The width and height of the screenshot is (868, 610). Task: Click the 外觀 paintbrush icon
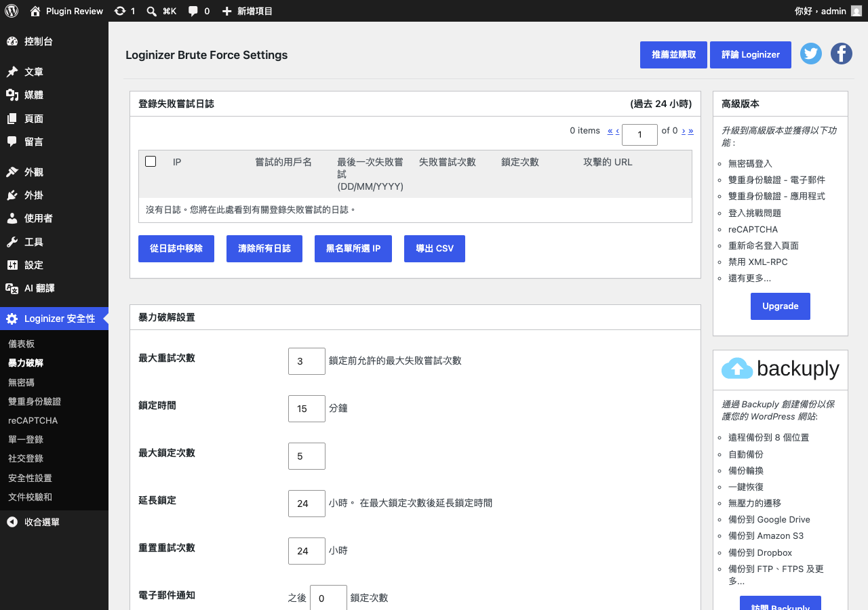pyautogui.click(x=12, y=172)
